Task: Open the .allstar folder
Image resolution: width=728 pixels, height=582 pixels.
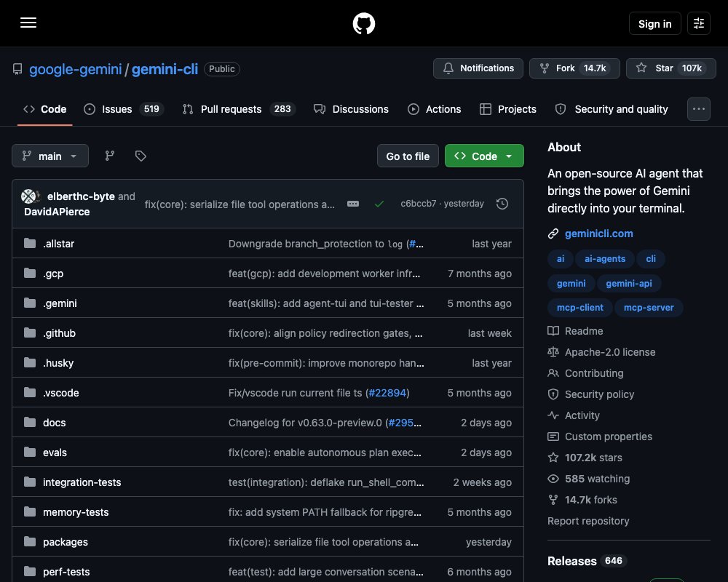Action: click(58, 244)
